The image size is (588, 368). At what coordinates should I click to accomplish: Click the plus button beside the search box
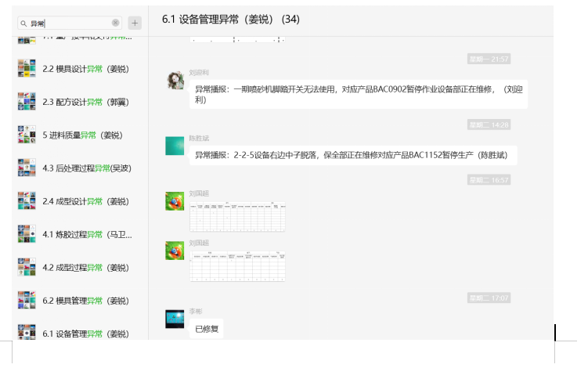[x=135, y=23]
